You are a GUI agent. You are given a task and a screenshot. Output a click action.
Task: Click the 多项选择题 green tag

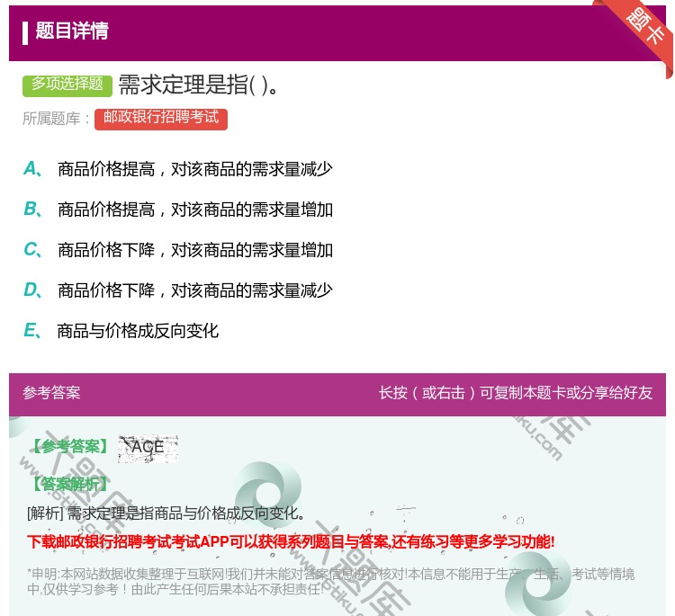point(67,85)
